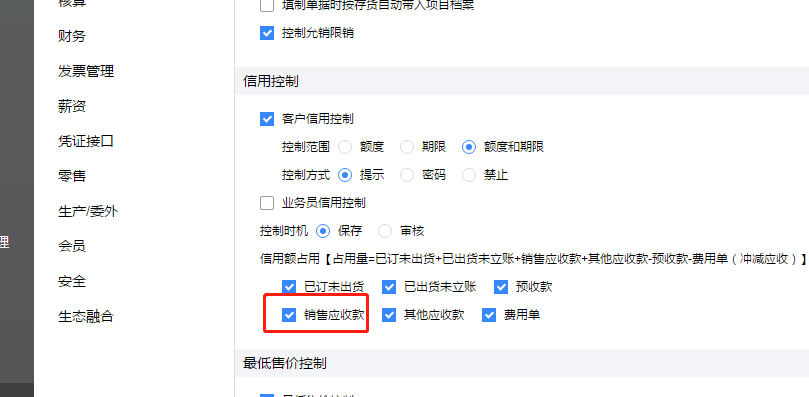Go to 凭证接口 settings
809x397 pixels.
[86, 141]
